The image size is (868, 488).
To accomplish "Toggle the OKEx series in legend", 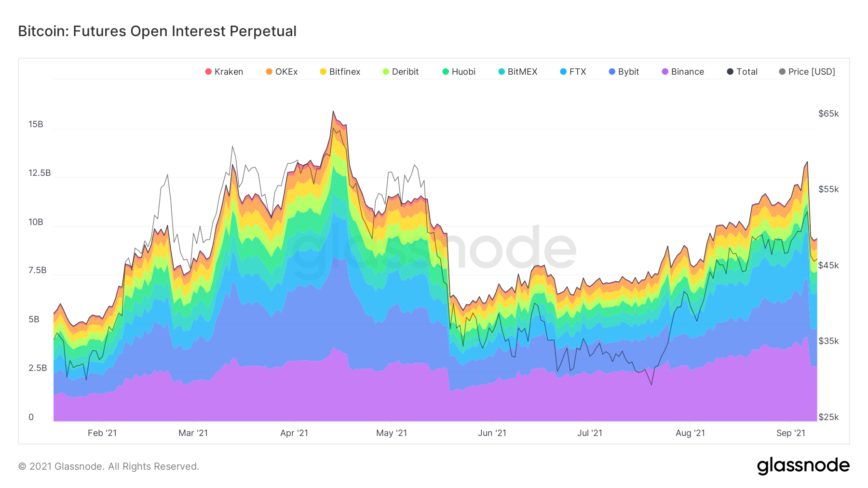I will (282, 72).
